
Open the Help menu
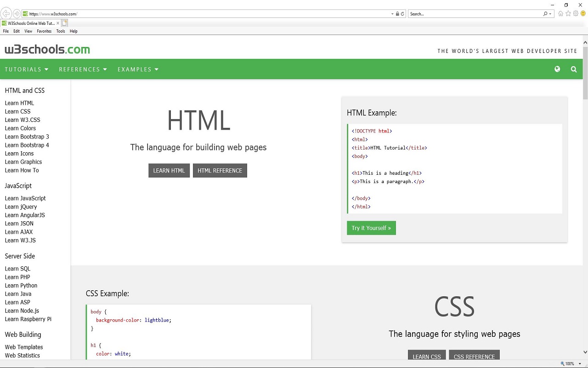tap(73, 31)
